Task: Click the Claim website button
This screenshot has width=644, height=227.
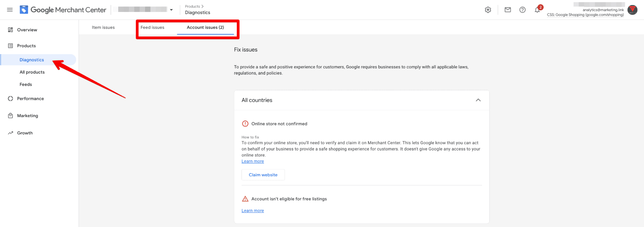Action: tap(263, 175)
